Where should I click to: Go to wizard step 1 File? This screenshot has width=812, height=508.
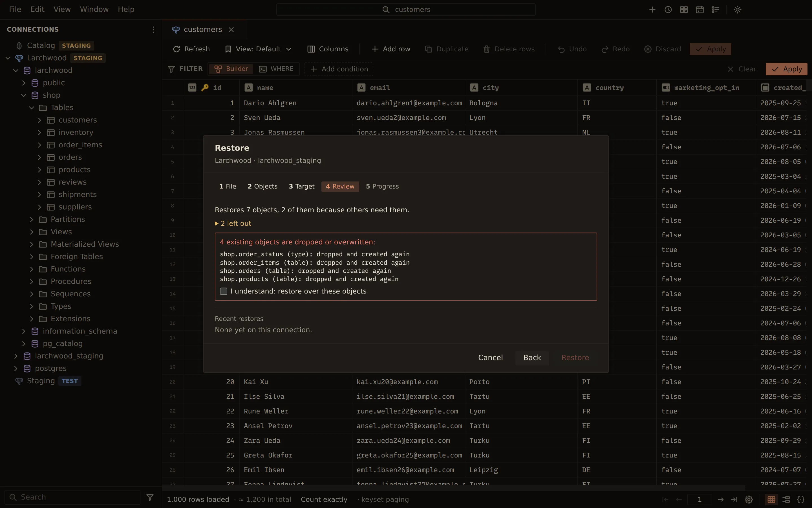(x=228, y=187)
